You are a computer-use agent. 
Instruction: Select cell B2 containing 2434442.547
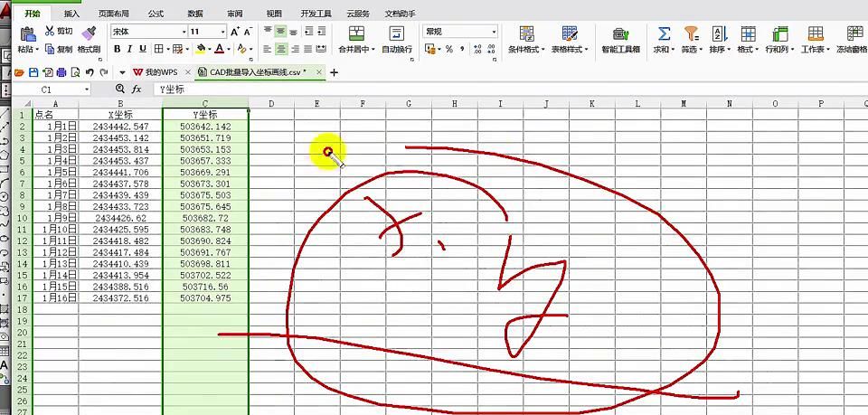pyautogui.click(x=120, y=127)
